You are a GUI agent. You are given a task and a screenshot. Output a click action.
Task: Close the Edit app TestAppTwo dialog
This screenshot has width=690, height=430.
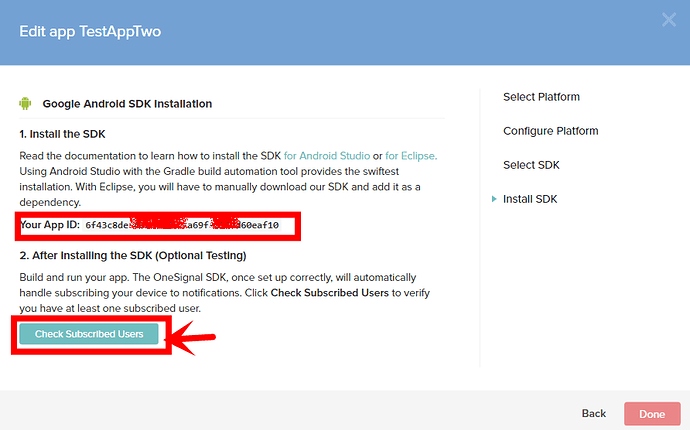tap(669, 19)
